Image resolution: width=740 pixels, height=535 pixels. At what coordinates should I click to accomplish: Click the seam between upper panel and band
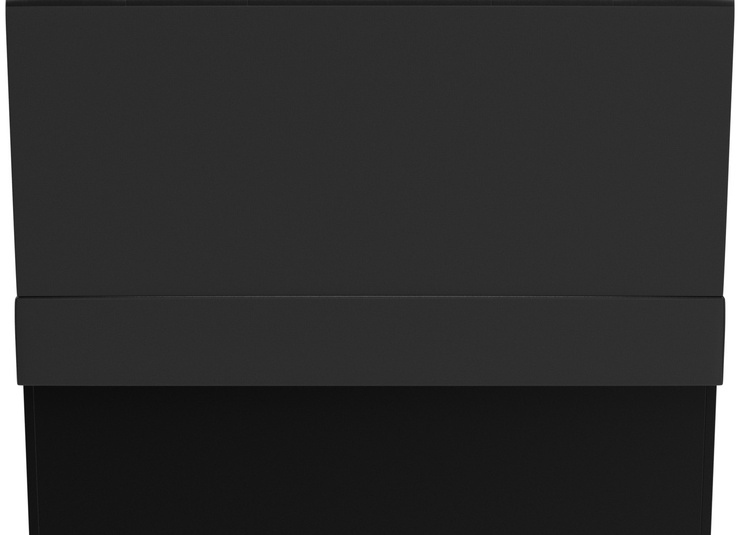tap(370, 297)
